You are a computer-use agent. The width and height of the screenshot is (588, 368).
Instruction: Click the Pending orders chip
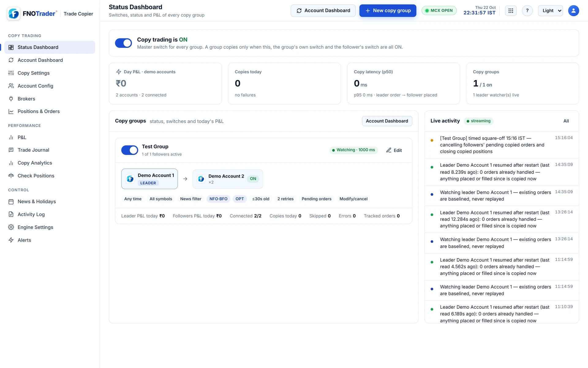(316, 199)
